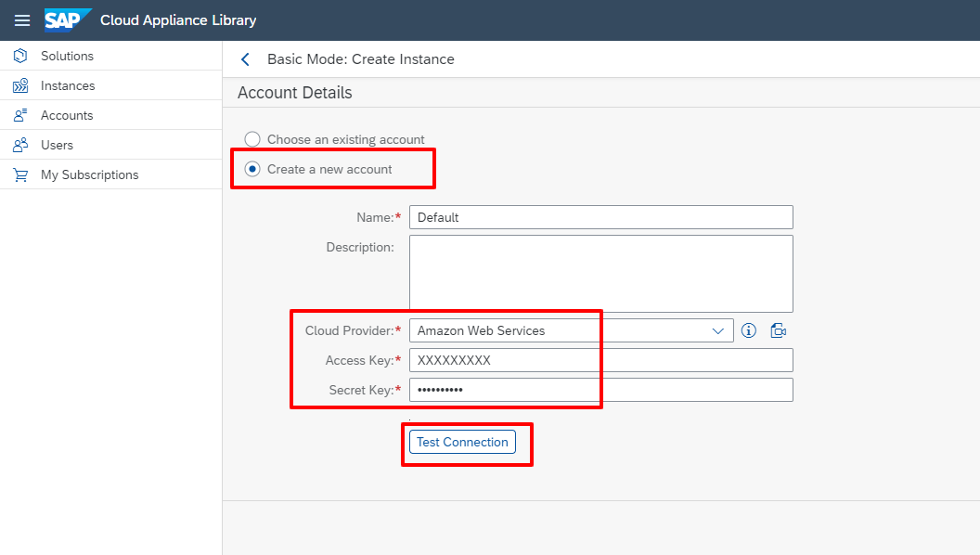Click the Secret Key password field
This screenshot has height=555, width=980.
click(600, 390)
